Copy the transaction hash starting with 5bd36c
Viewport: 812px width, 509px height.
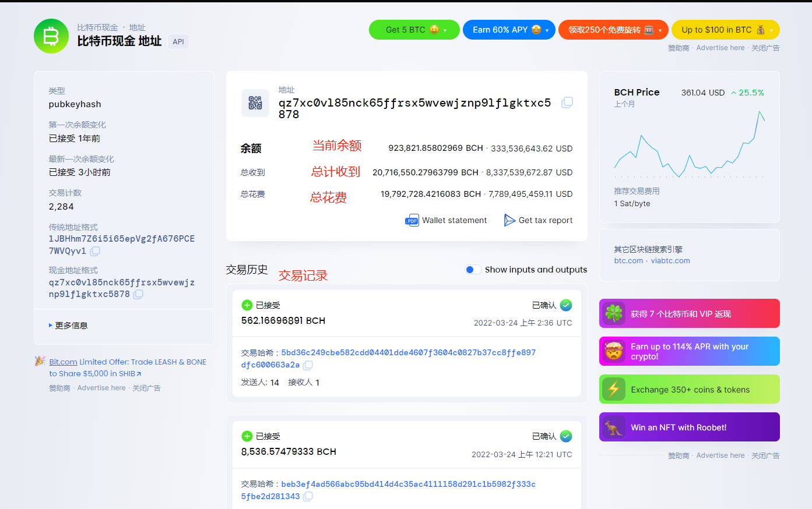pyautogui.click(x=308, y=365)
